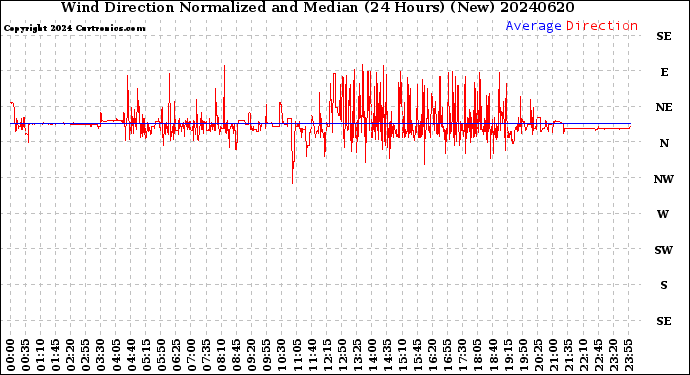
Task: Select the 20:25 time axis label
Action: (x=538, y=355)
